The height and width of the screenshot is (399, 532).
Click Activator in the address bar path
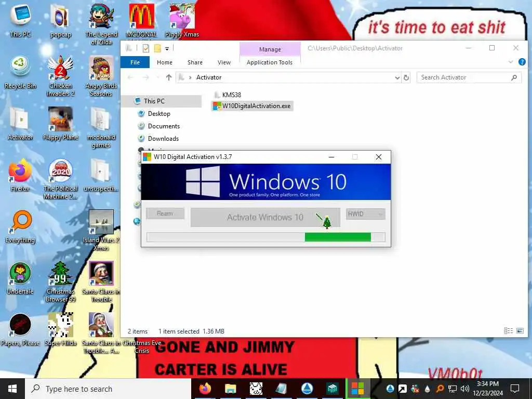tap(209, 77)
